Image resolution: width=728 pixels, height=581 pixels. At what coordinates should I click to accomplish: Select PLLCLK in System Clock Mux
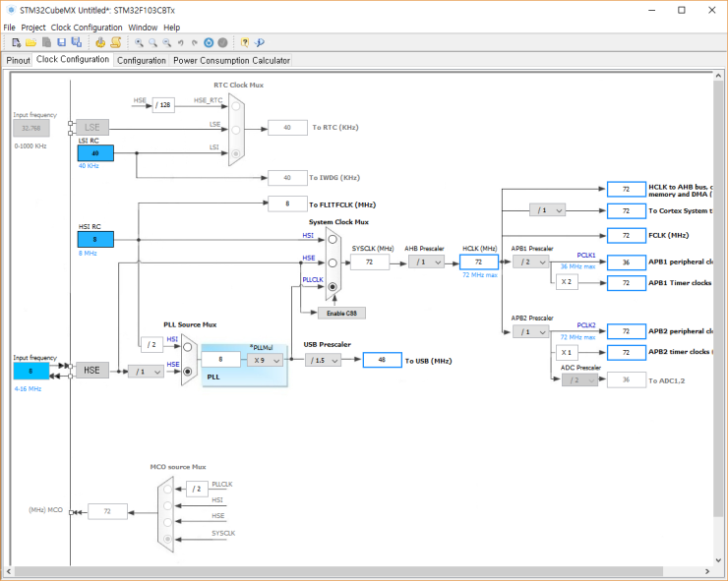pyautogui.click(x=333, y=287)
